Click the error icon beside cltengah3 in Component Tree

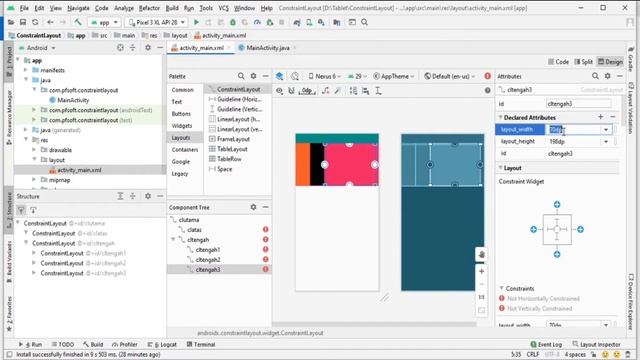(265, 269)
